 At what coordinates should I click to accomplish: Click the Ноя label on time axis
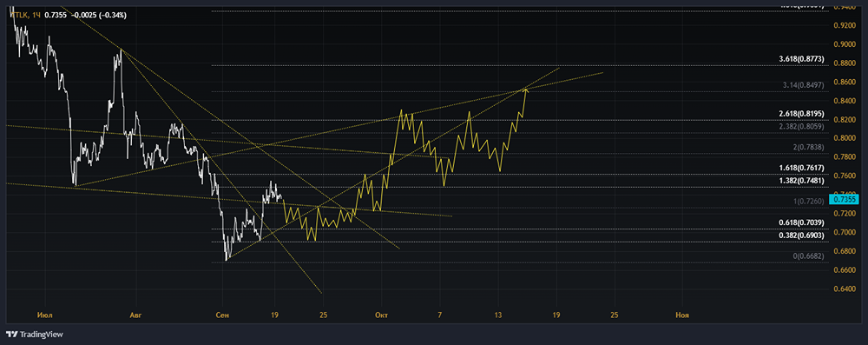pyautogui.click(x=682, y=315)
